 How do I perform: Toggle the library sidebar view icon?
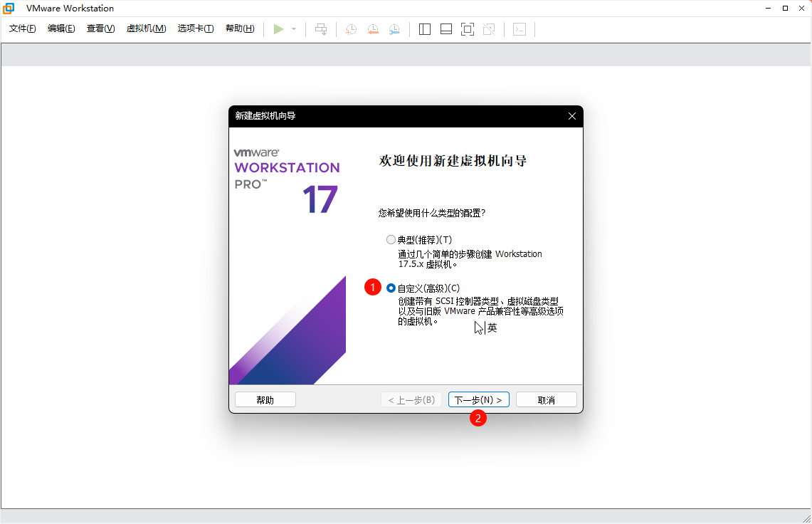425,29
